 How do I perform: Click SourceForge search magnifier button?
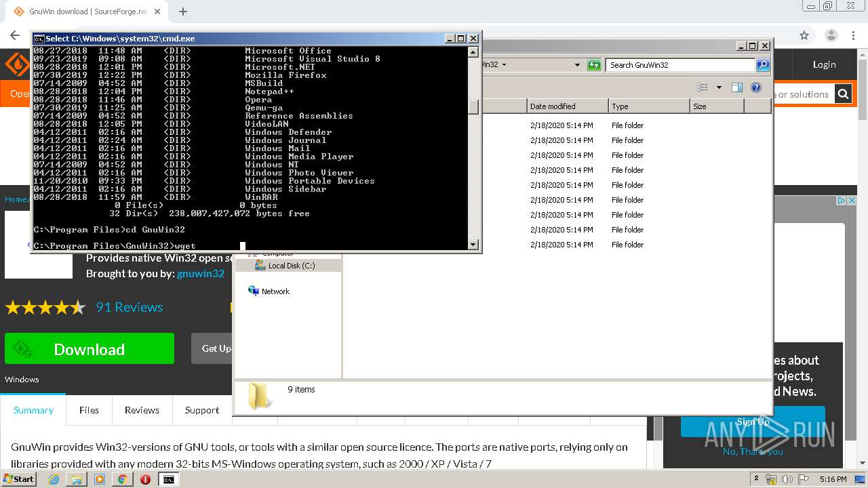tap(843, 94)
